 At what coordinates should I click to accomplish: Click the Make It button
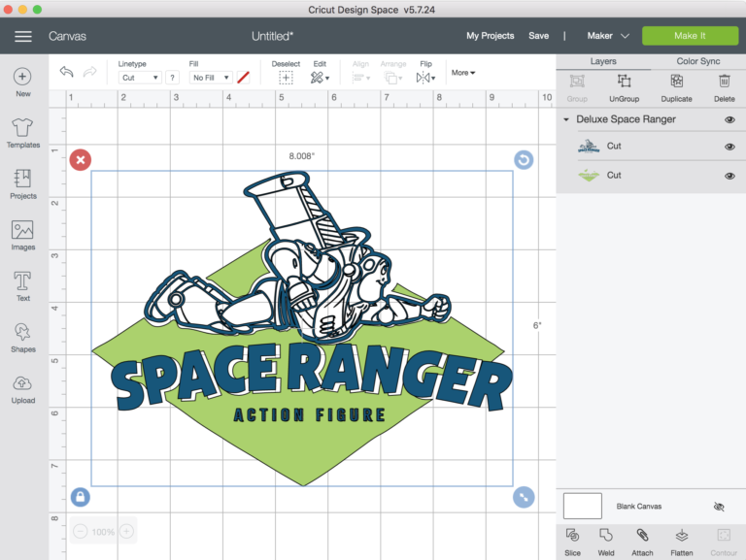tap(690, 36)
